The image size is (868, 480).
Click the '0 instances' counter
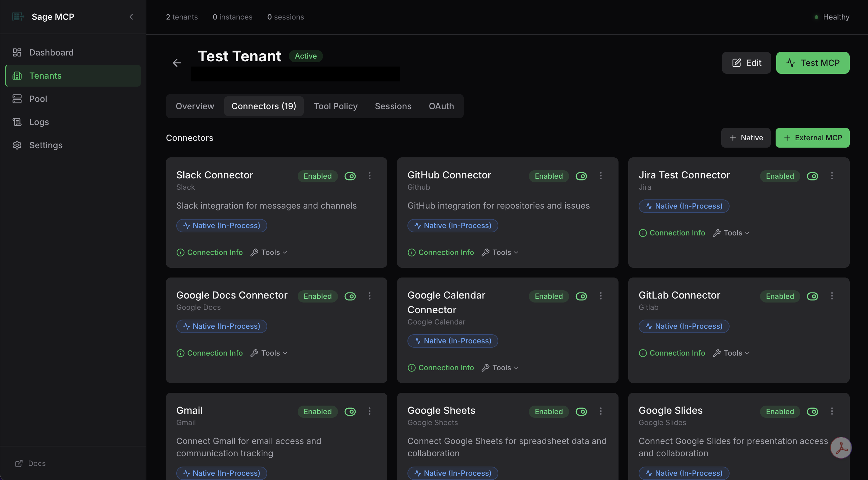point(232,17)
